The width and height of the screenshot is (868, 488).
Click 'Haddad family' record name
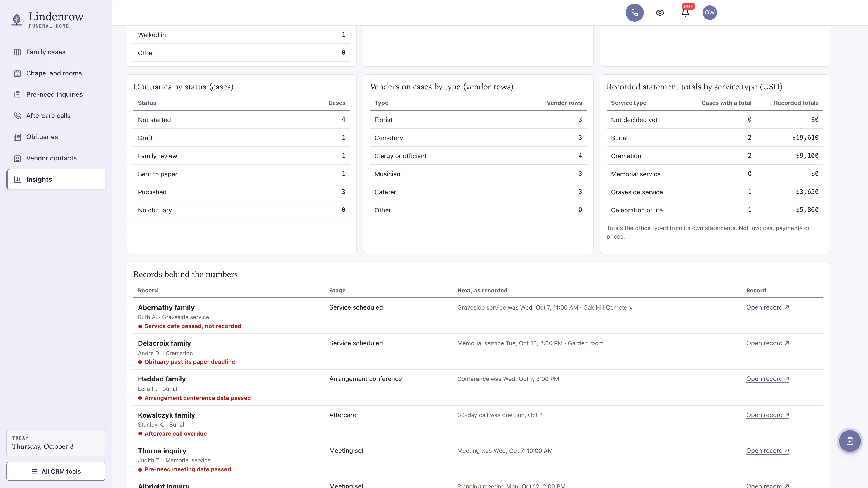click(x=162, y=379)
